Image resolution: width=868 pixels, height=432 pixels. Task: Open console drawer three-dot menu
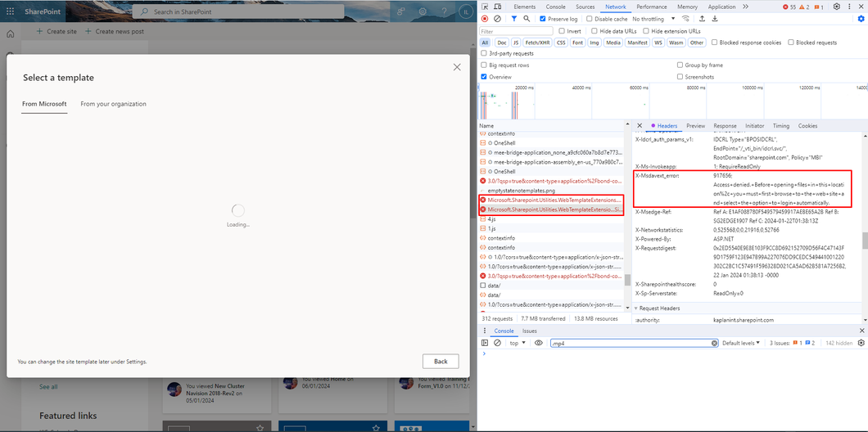485,331
